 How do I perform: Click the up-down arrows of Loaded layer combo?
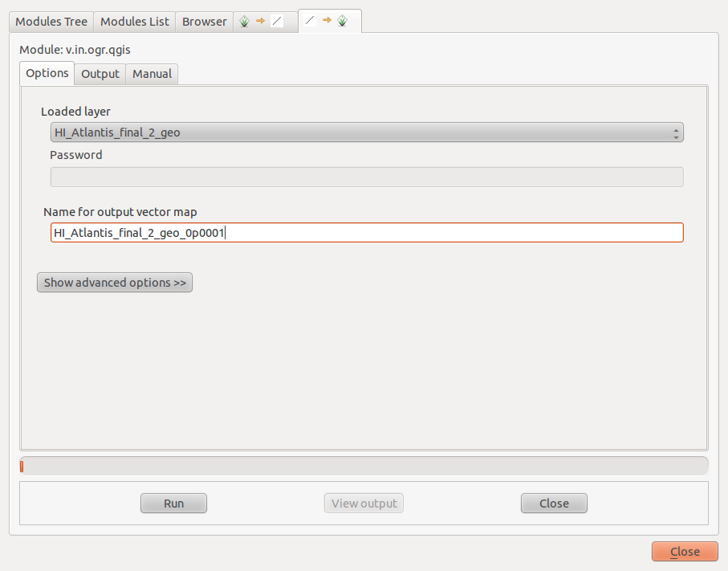click(x=677, y=133)
